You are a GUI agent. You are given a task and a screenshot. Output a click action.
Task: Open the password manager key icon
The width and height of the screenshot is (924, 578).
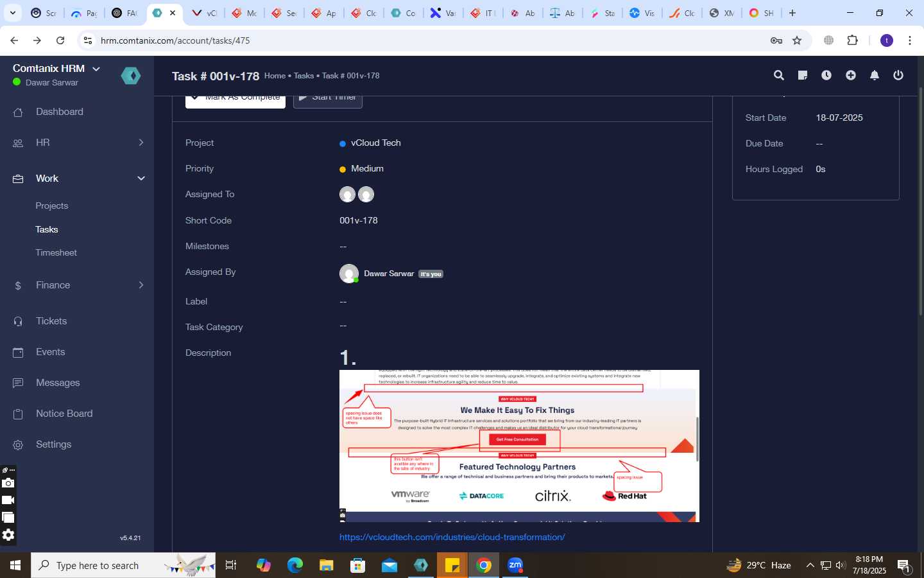click(776, 40)
